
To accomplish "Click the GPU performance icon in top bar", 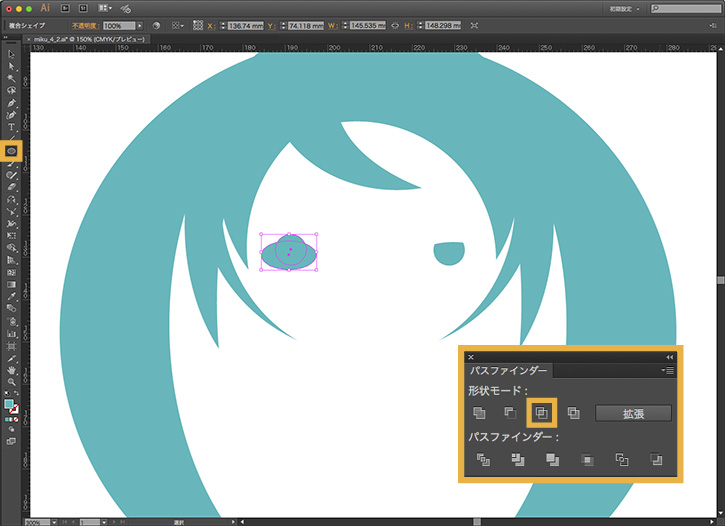I will tap(125, 8).
